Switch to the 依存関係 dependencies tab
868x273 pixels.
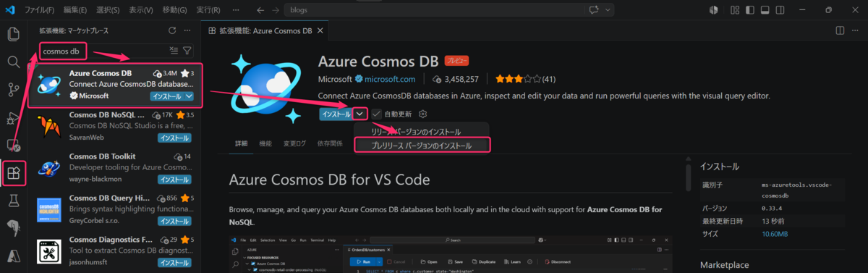point(330,143)
